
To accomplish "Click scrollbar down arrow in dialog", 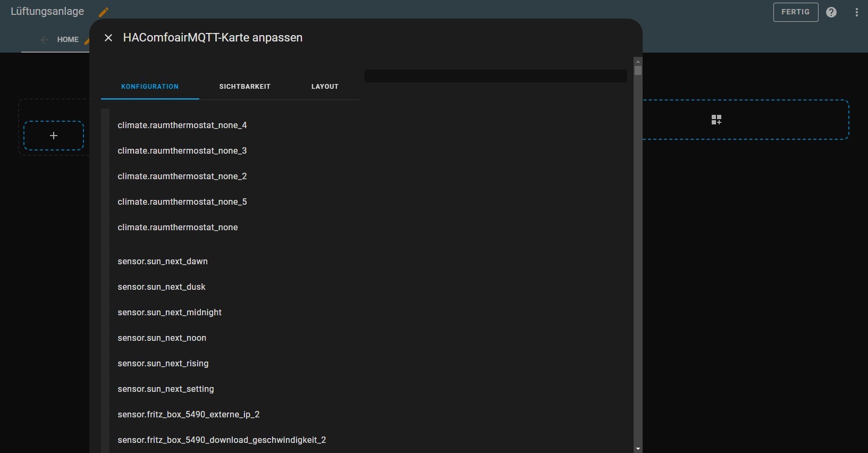I will pos(638,449).
